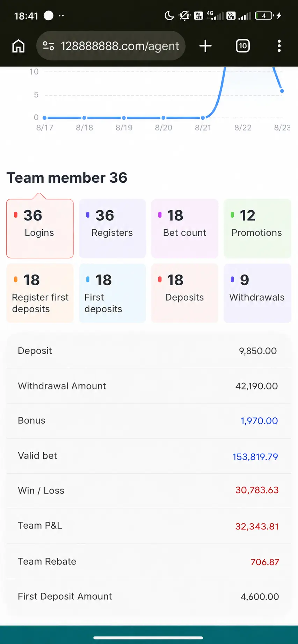Select the 18 Deposits card

click(x=185, y=293)
